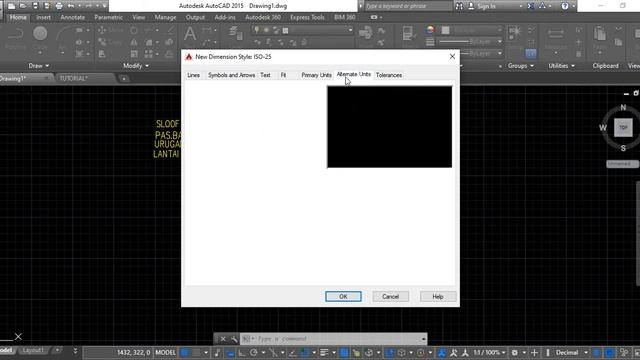Open annotation scale 1:1 / 100% dropdown
Viewport: 640px width, 360px height.
pos(489,352)
